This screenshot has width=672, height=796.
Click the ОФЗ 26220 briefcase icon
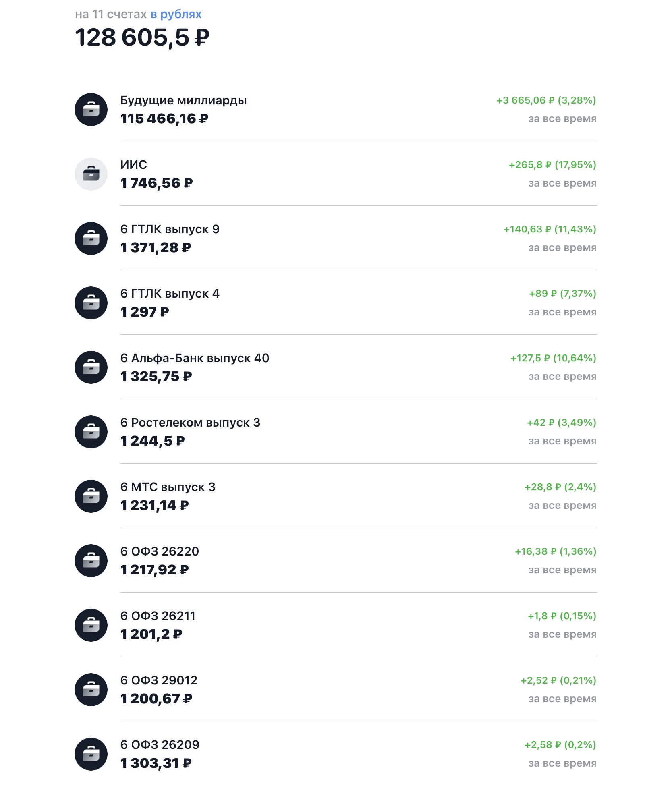[x=91, y=561]
